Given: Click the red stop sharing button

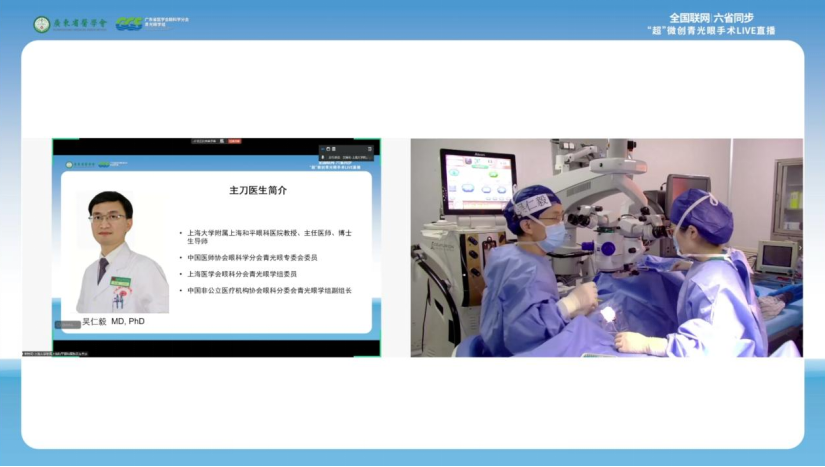Looking at the screenshot, I should (x=234, y=141).
